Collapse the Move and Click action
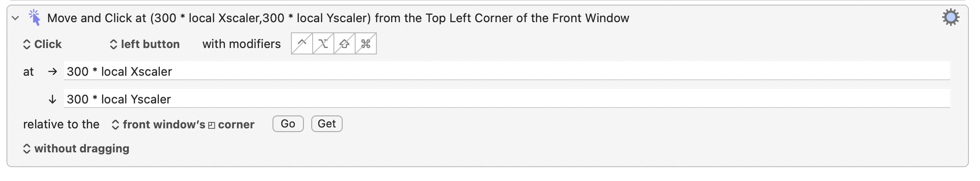Image resolution: width=980 pixels, height=181 pixels. click(x=15, y=18)
